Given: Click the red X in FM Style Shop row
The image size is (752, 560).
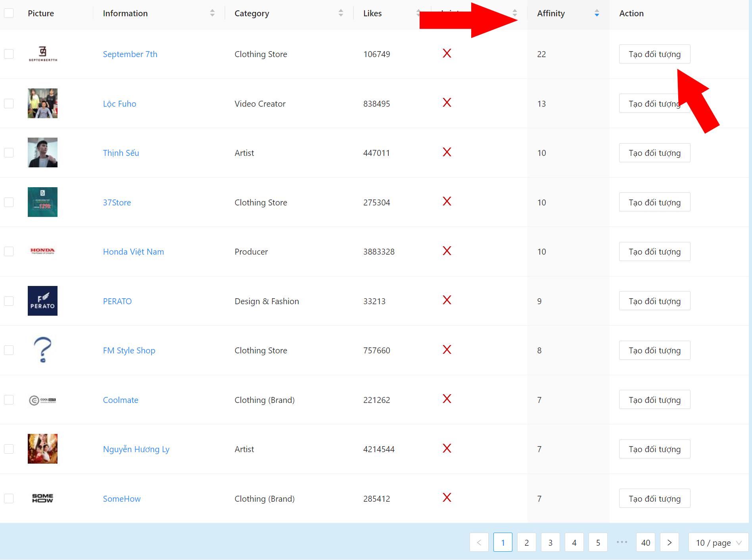Looking at the screenshot, I should click(x=447, y=349).
